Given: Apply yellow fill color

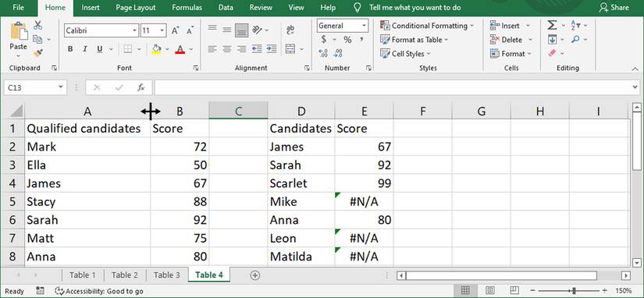Looking at the screenshot, I should click(x=156, y=49).
